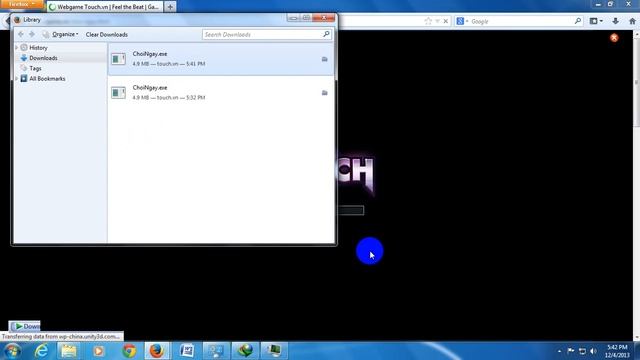Close the red X overlay on page
The image size is (640, 360).
[x=614, y=38]
